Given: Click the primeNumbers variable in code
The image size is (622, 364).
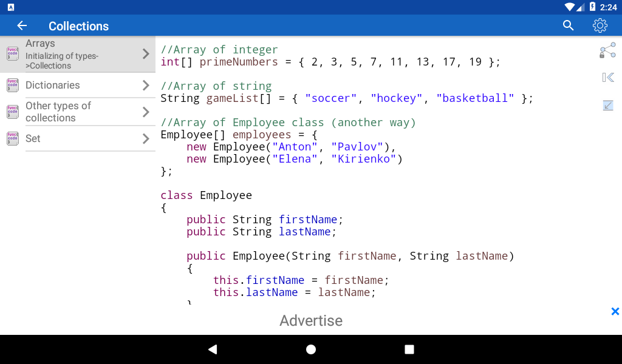Looking at the screenshot, I should [x=238, y=62].
